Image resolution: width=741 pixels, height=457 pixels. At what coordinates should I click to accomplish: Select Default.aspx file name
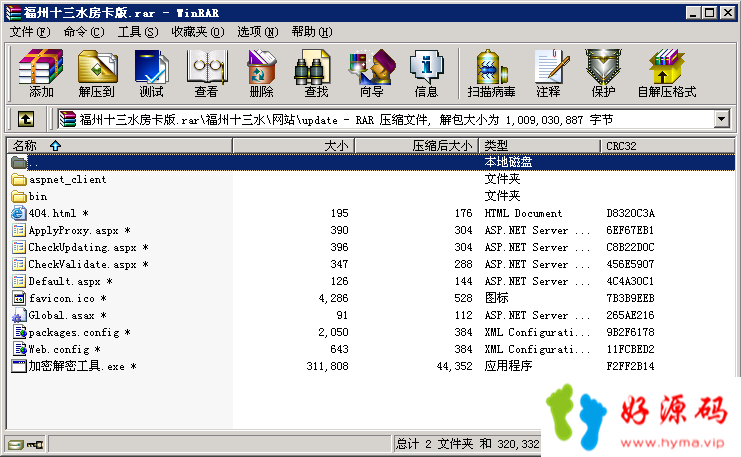pyautogui.click(x=64, y=282)
